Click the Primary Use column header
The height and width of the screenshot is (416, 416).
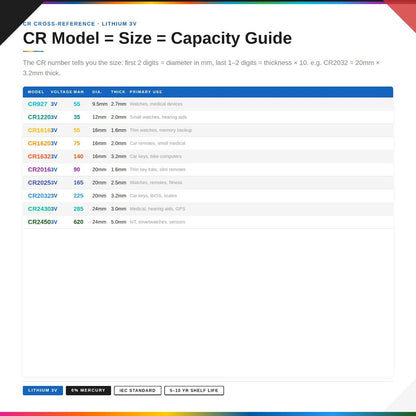pyautogui.click(x=146, y=92)
